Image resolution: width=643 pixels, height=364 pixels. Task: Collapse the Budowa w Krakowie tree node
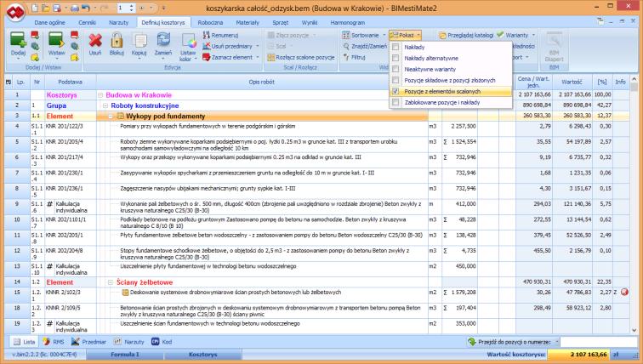point(100,95)
